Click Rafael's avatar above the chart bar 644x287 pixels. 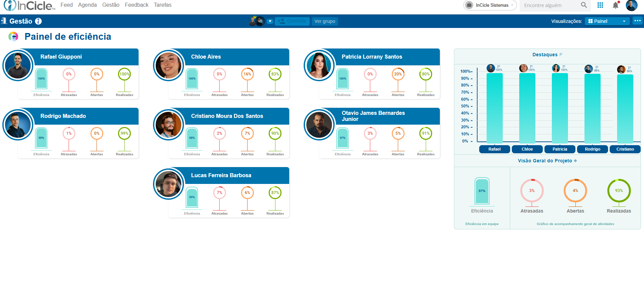(x=491, y=68)
